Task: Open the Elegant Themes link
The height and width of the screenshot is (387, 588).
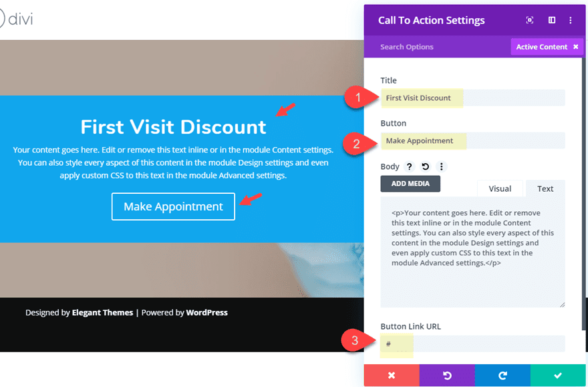Action: pos(102,312)
